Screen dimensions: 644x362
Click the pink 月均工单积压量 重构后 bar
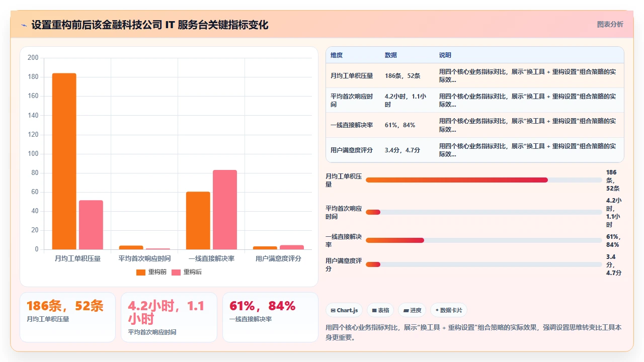pos(91,225)
